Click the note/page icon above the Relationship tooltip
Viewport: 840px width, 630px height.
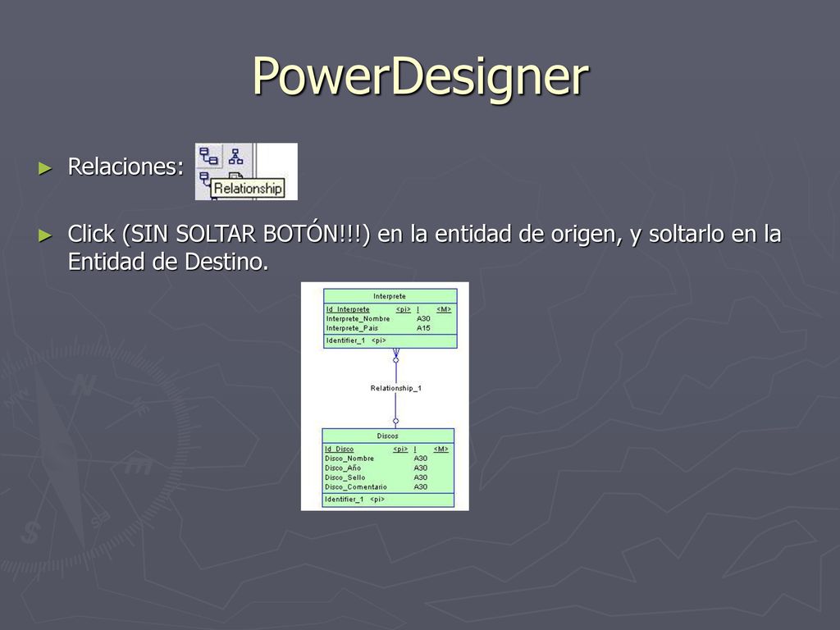[x=235, y=176]
